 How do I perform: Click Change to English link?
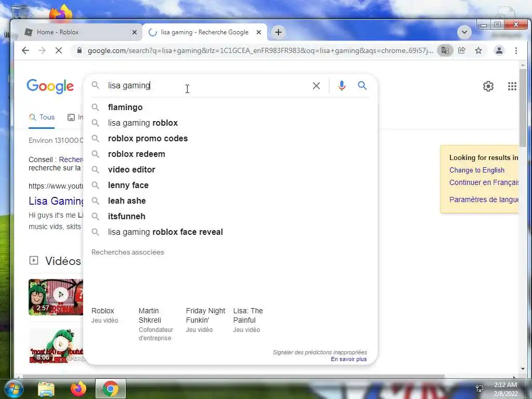click(x=477, y=170)
